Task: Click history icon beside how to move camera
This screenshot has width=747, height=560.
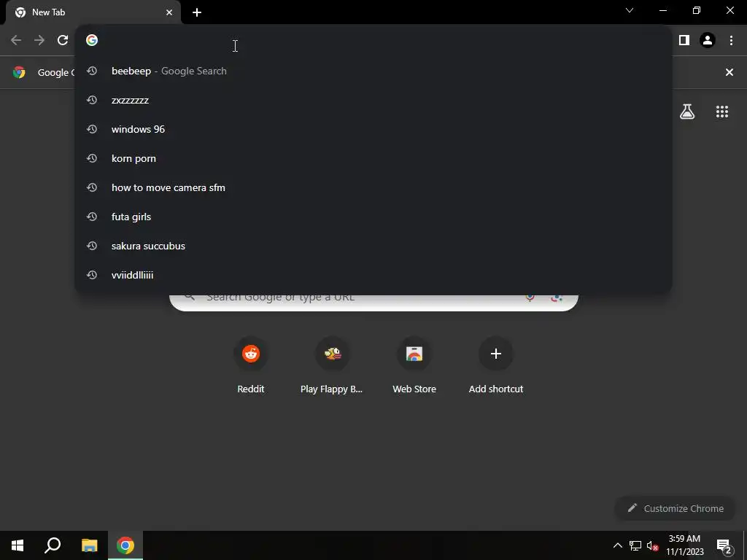Action: (92, 187)
